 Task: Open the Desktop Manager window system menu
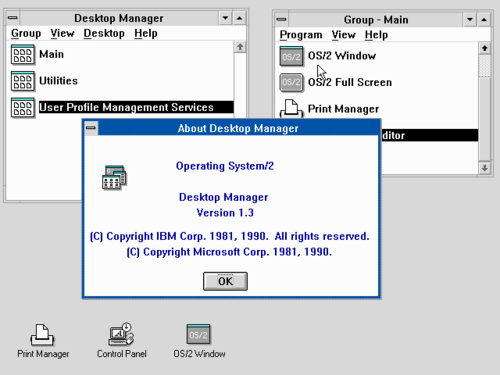tap(13, 18)
